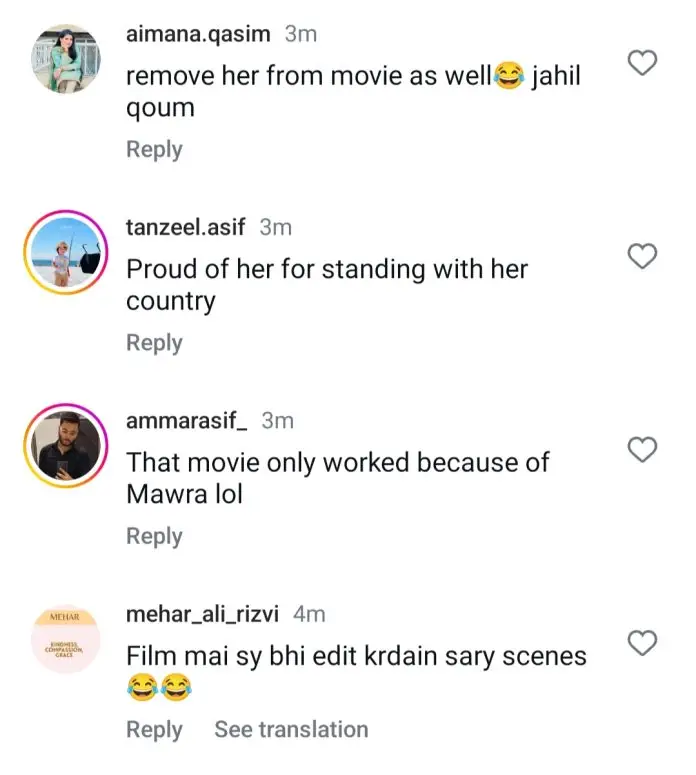Reply to mehar_ali_rizvi's comment
Image resolution: width=696 pixels, height=775 pixels.
click(x=154, y=730)
